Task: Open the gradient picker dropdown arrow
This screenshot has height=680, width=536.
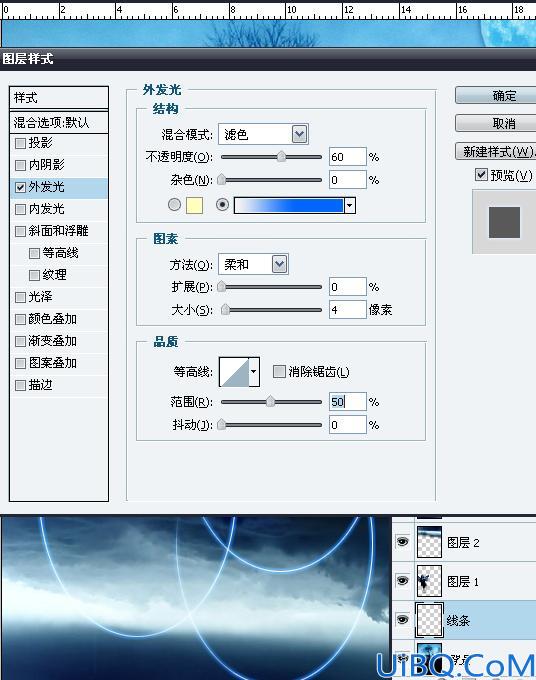Action: tap(350, 205)
